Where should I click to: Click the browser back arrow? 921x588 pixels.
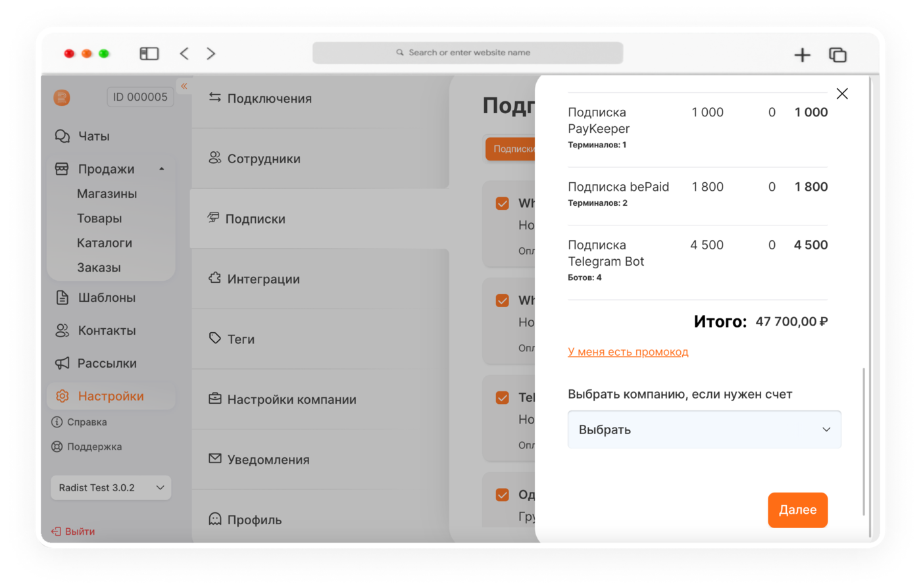click(184, 53)
